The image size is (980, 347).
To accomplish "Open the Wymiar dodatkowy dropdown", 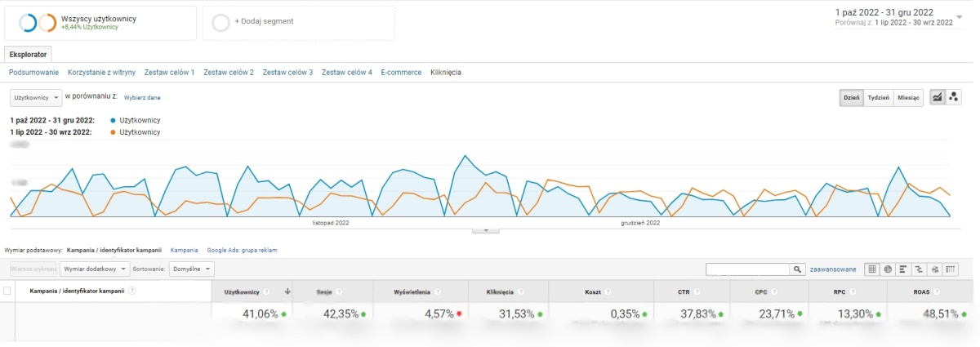I will (x=96, y=269).
